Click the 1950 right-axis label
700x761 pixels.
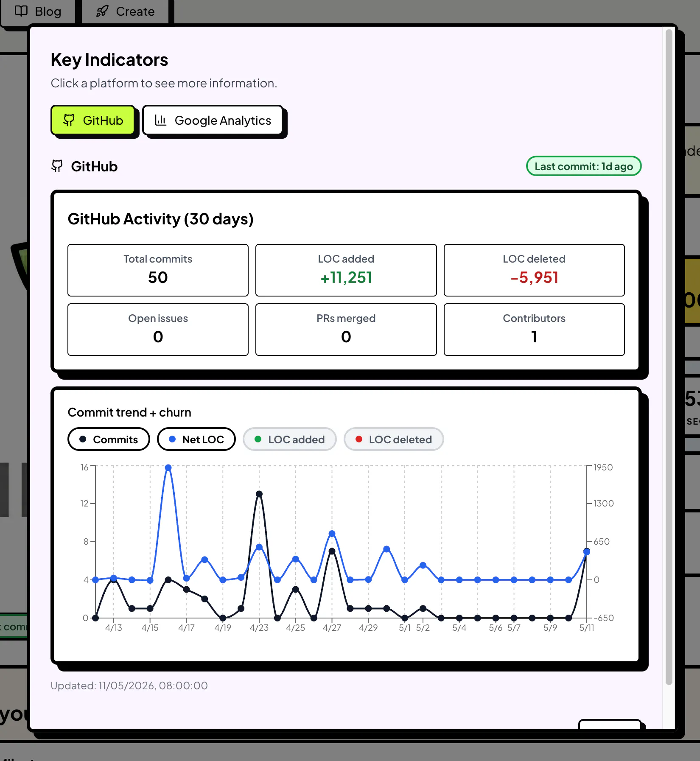[603, 467]
